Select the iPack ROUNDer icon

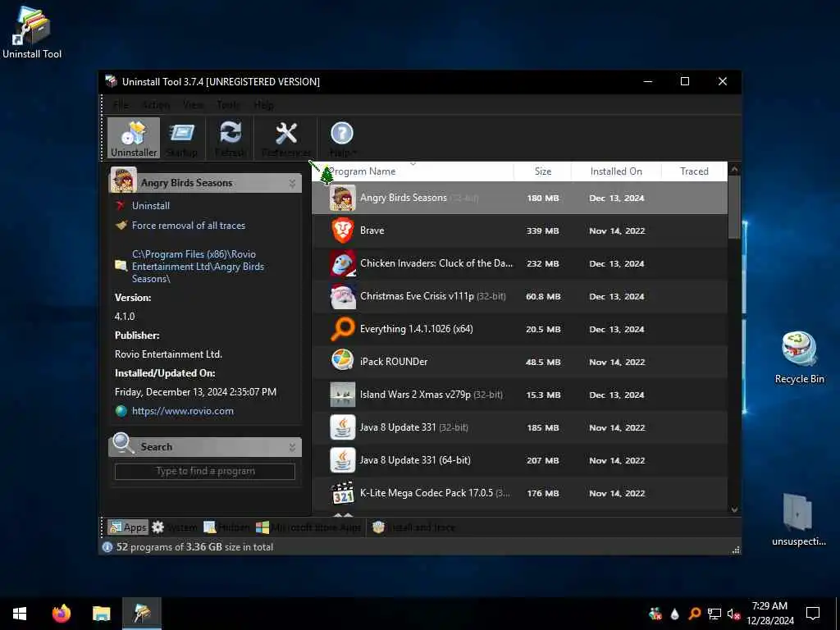tap(343, 362)
